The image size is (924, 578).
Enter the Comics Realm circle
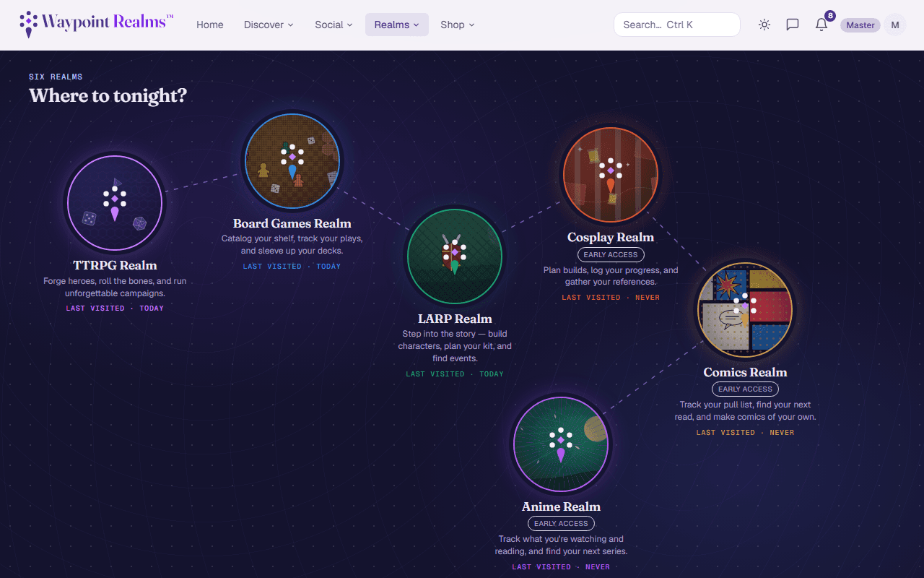click(745, 310)
